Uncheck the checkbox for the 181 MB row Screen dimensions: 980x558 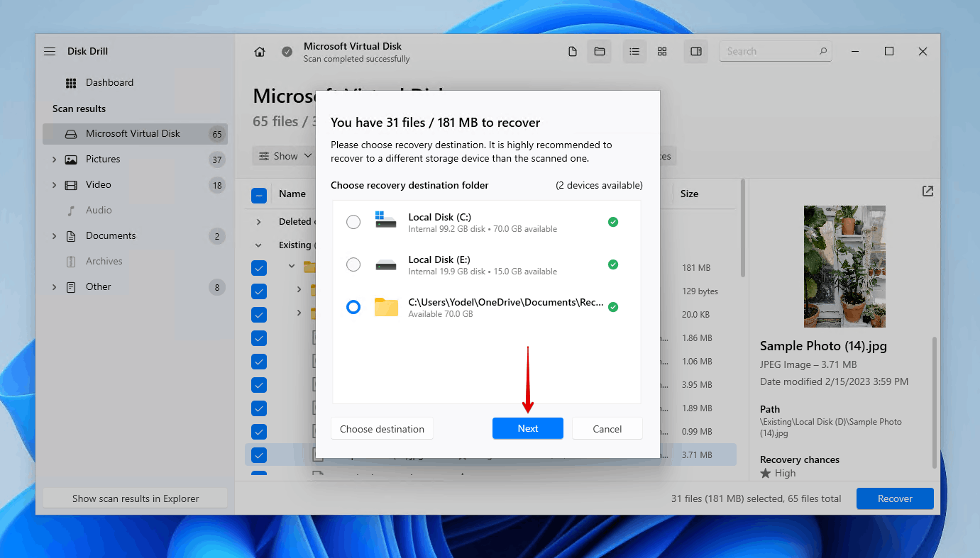[259, 268]
